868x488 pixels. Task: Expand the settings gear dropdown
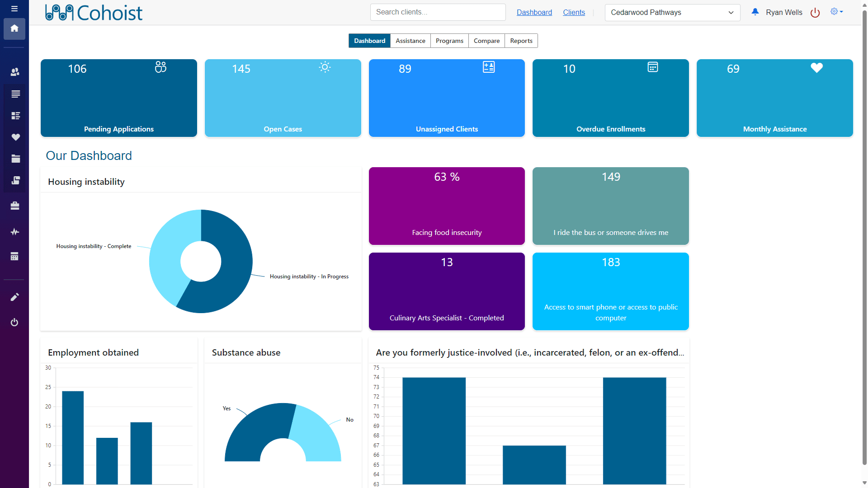coord(836,12)
